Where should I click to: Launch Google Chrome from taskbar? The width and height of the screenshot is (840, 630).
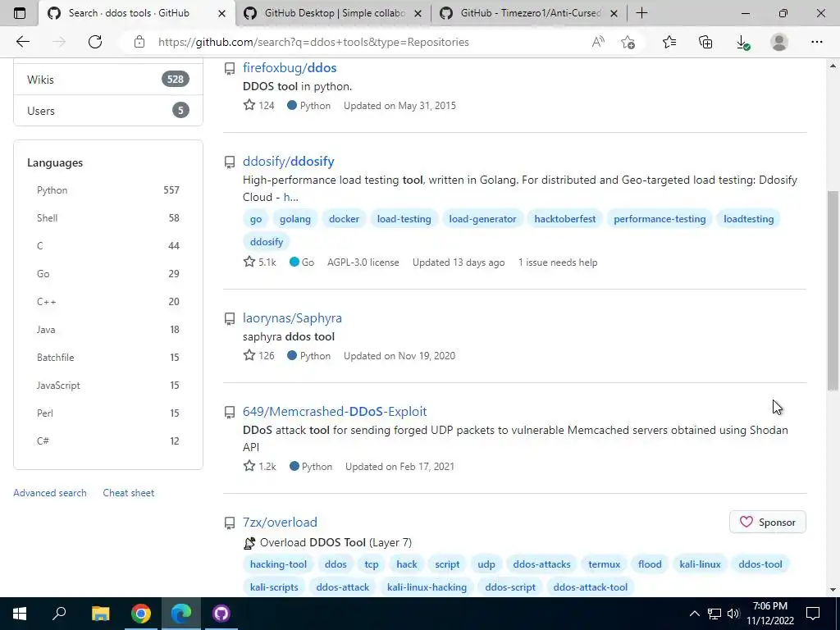coord(141,614)
